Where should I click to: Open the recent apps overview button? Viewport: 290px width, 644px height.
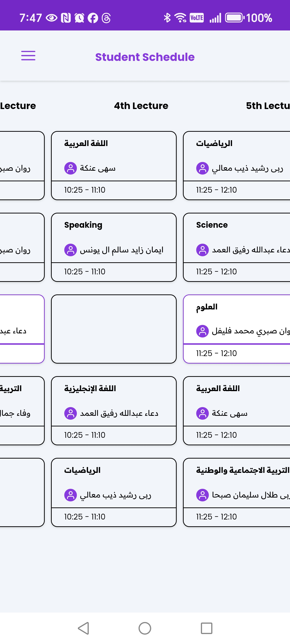click(206, 628)
